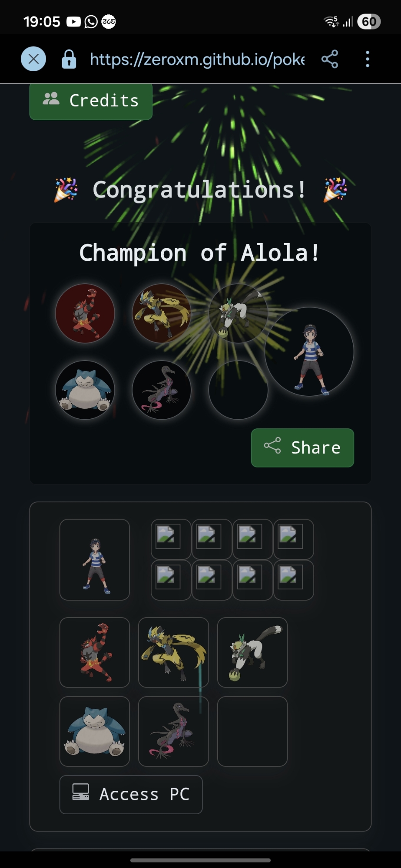Select the empty sixth party slot
The height and width of the screenshot is (868, 401).
click(x=252, y=732)
